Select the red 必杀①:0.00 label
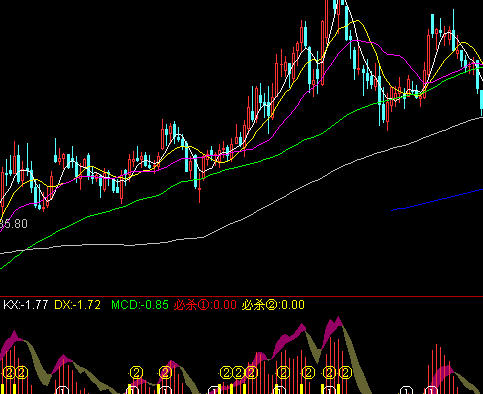 pyautogui.click(x=205, y=305)
